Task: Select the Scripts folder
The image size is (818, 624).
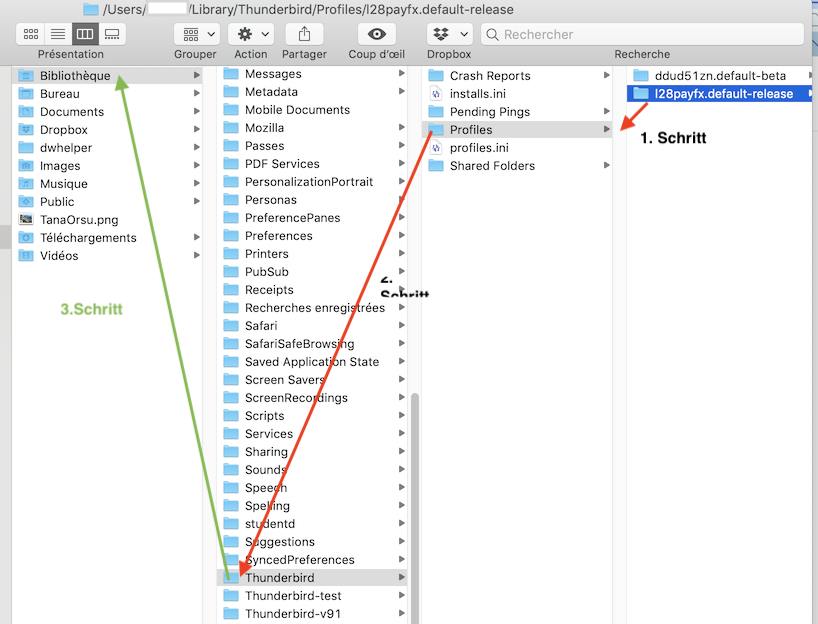Action: tap(312, 416)
